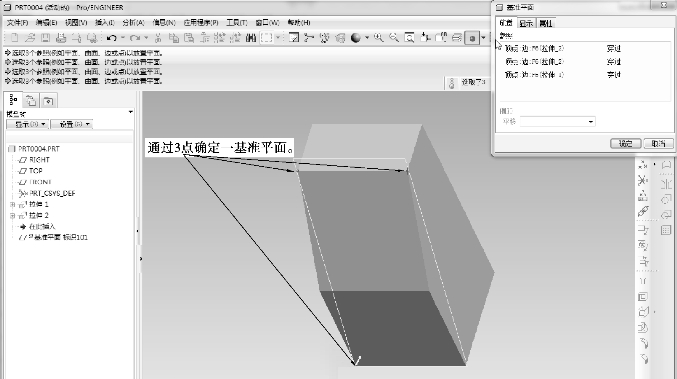
Task: Open the 文件(F) menu
Action: [x=17, y=22]
